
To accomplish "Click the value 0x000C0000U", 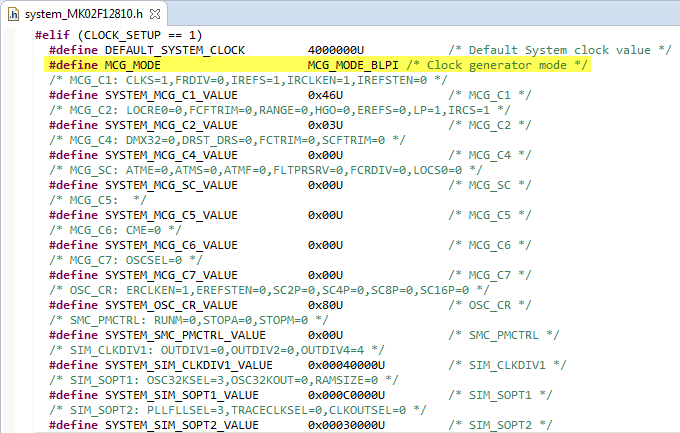I will pos(346,395).
